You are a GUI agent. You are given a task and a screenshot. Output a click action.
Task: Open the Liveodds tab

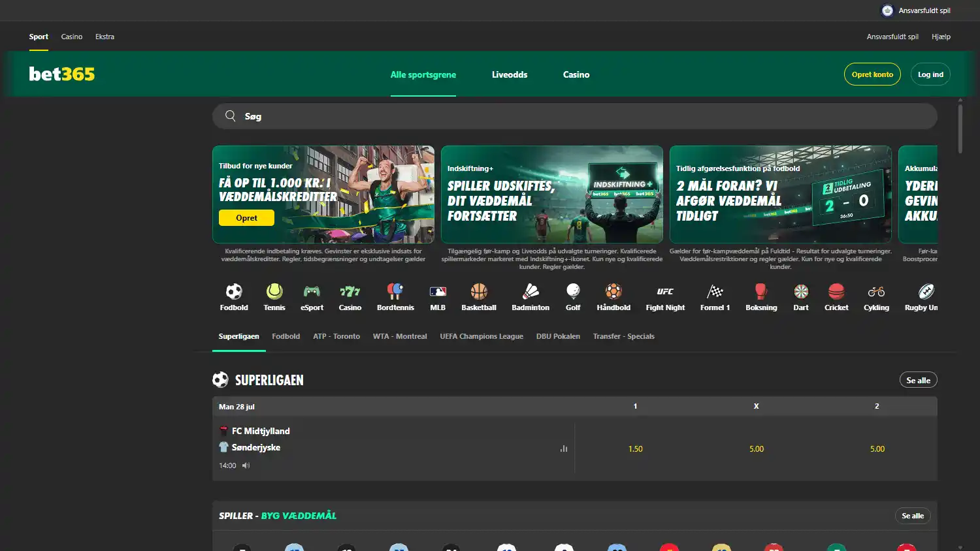pyautogui.click(x=510, y=74)
